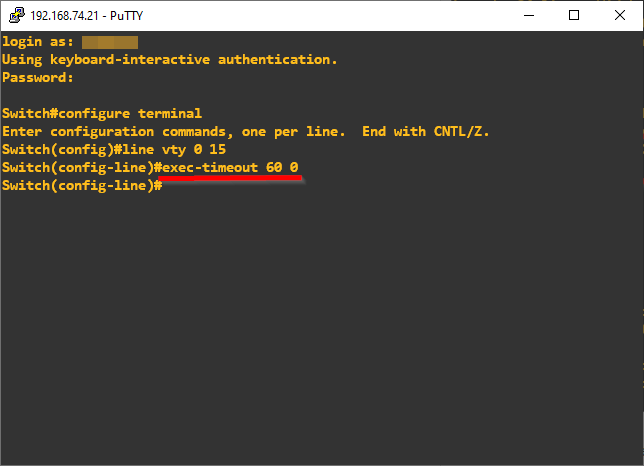Click the 'Password:' prompt line
This screenshot has height=466, width=644.
(38, 77)
